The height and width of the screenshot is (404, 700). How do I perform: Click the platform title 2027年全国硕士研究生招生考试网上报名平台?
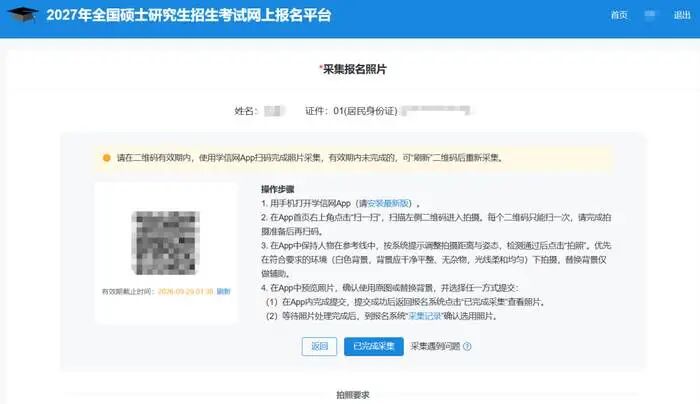pos(189,15)
